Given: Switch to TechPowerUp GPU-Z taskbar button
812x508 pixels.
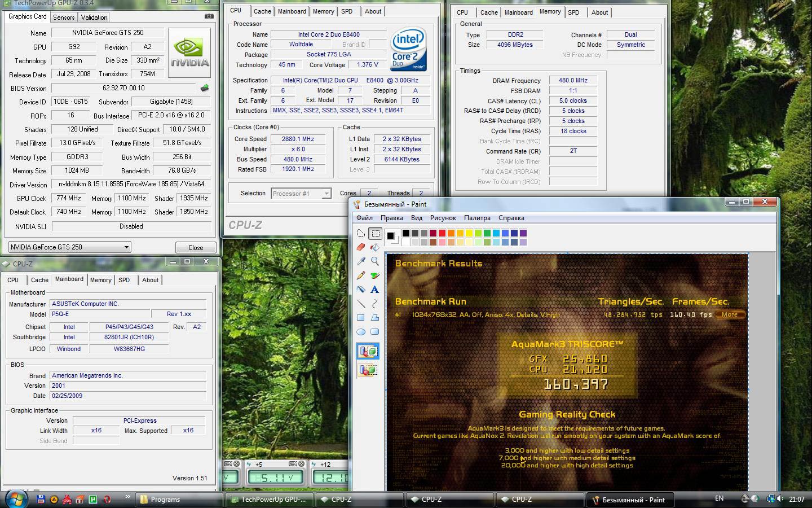Looking at the screenshot, I should (269, 500).
